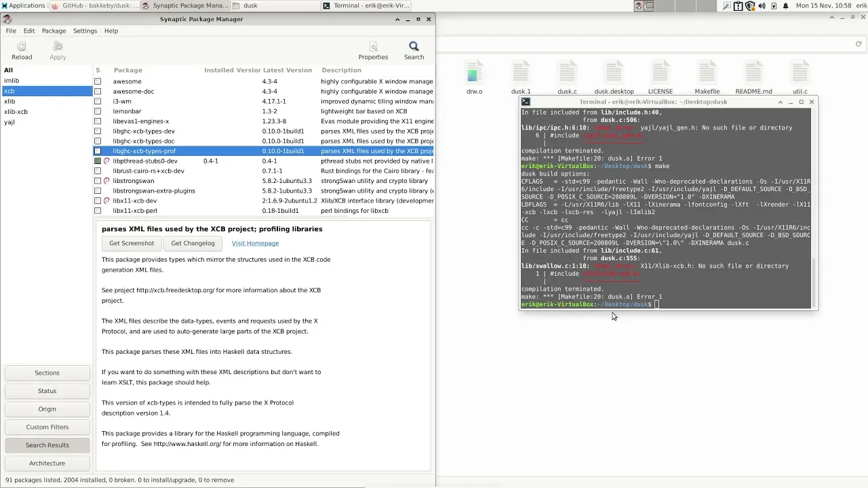The height and width of the screenshot is (488, 868).
Task: Follow the Visit Homepage link
Action: pos(255,243)
